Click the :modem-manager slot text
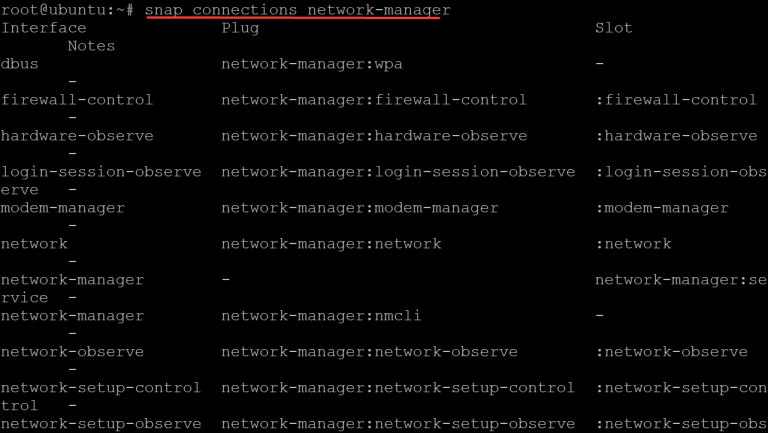This screenshot has width=768, height=433. [x=662, y=208]
